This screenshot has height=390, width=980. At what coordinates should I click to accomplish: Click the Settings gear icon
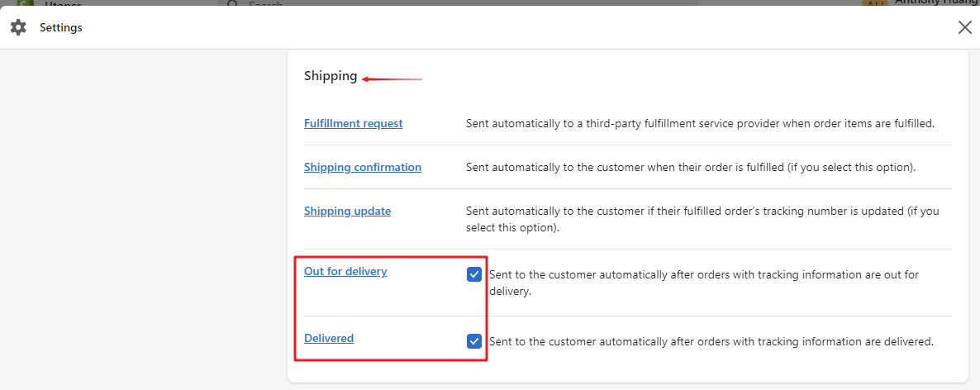[x=18, y=27]
